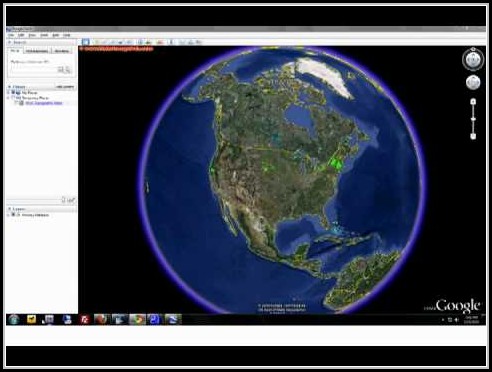Open the yellow icon beside the Start orb
This screenshot has width=492, height=372.
(31, 319)
